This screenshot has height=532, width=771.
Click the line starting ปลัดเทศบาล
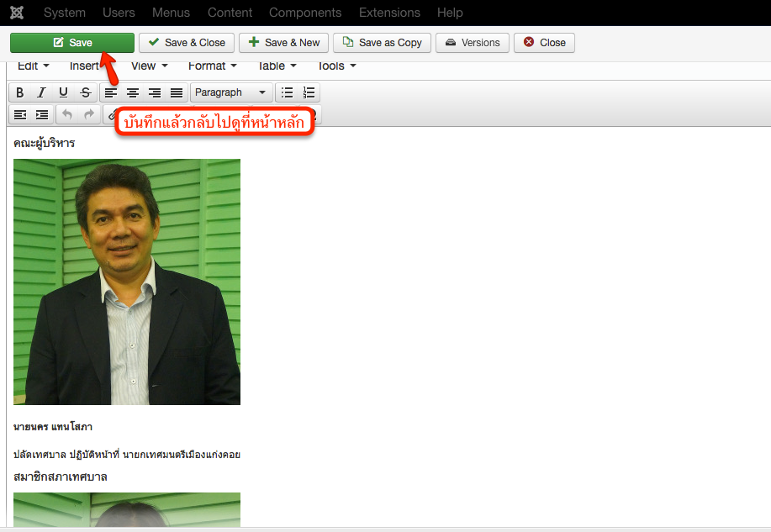pyautogui.click(x=127, y=455)
